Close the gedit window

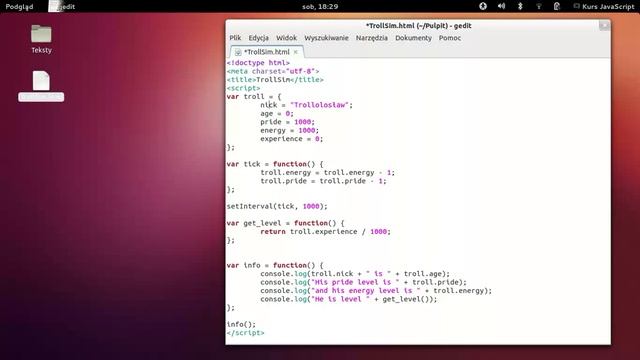(604, 26)
